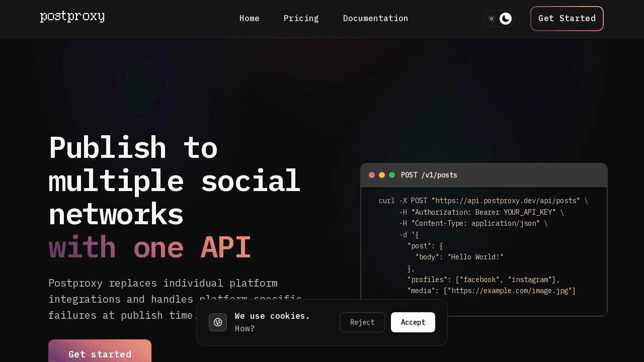Click the postproxy logo icon

72,16
